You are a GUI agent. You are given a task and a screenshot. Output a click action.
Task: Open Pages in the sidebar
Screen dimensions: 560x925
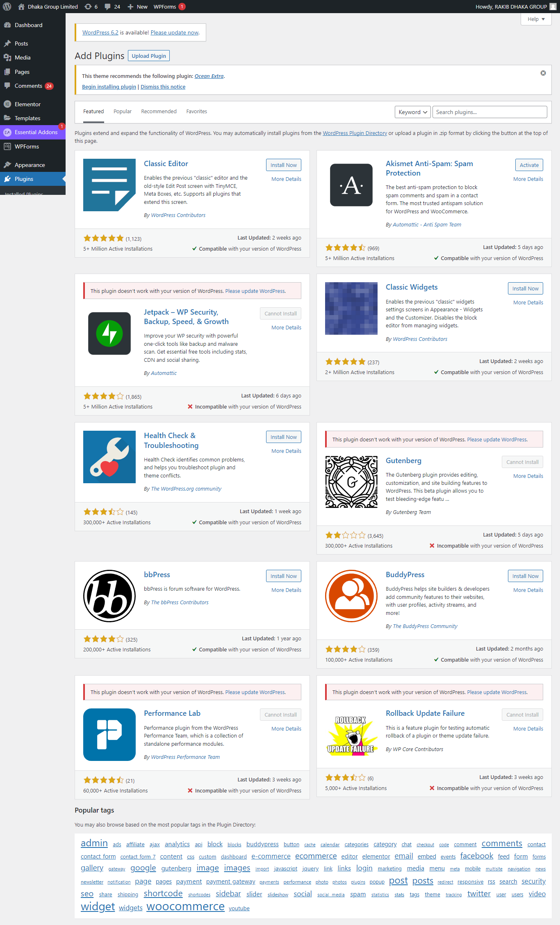pyautogui.click(x=22, y=72)
